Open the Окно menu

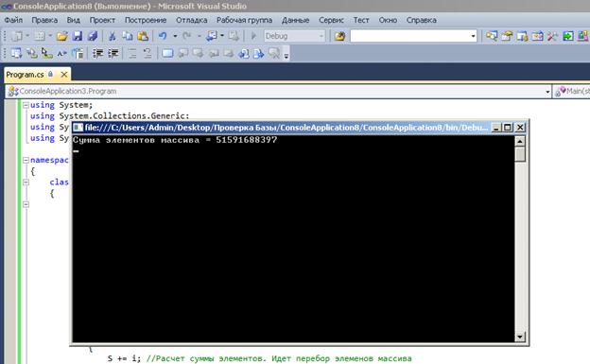click(x=388, y=20)
